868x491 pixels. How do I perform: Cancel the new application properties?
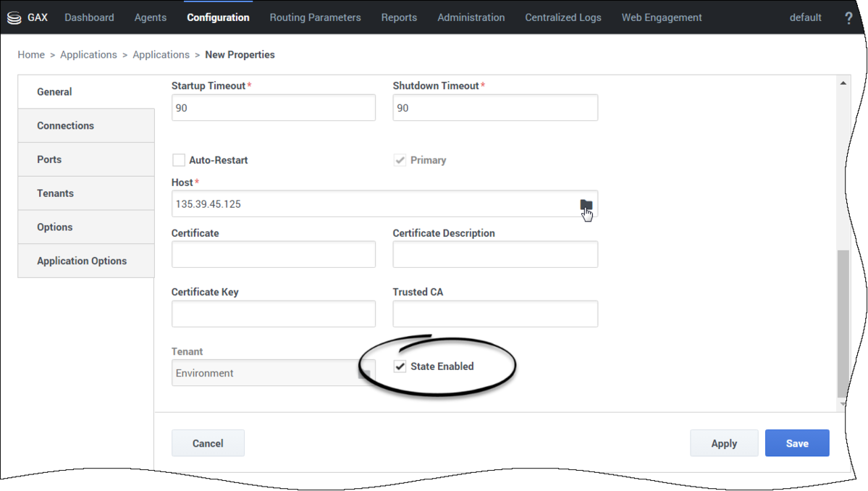(208, 443)
